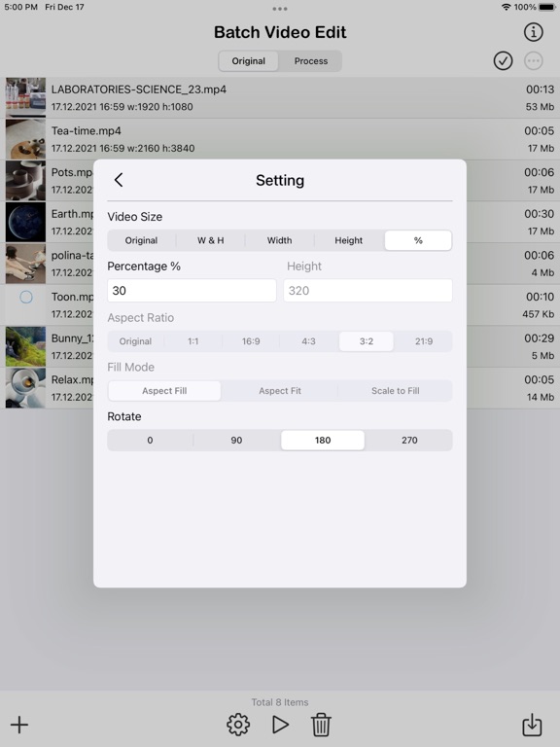Tap the save/download icon at bottom right

point(532,725)
